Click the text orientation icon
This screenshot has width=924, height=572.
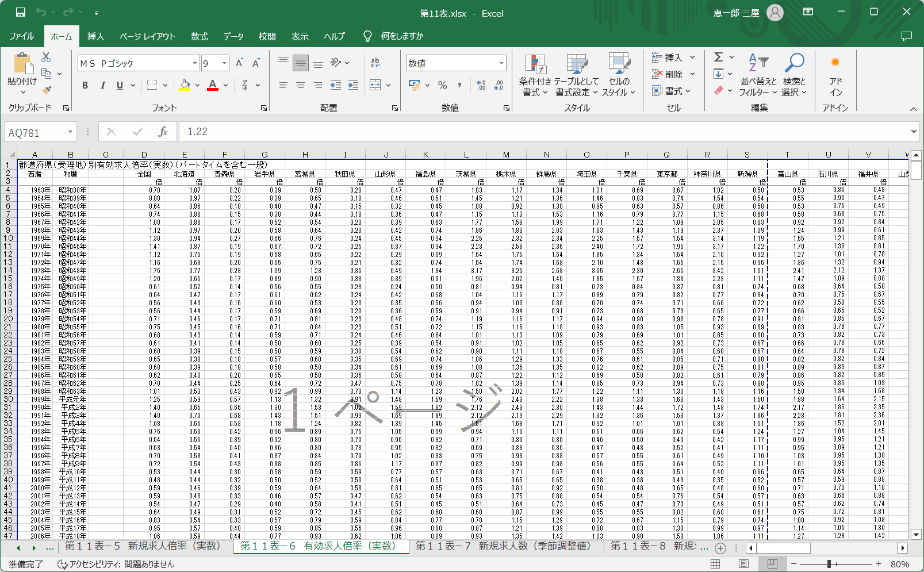click(336, 63)
